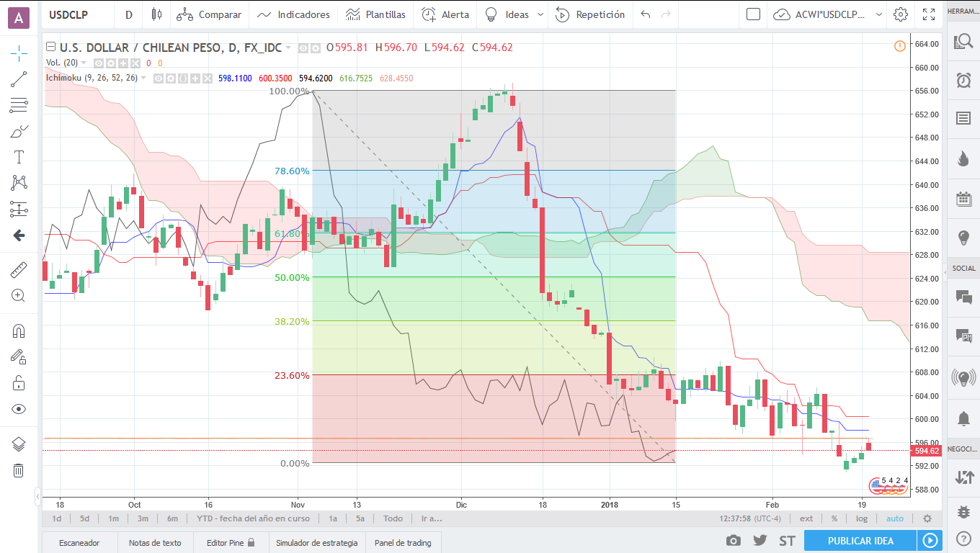The width and height of the screenshot is (980, 553).
Task: Open the Ichimoku settings arrow dropdown
Action: [x=143, y=78]
